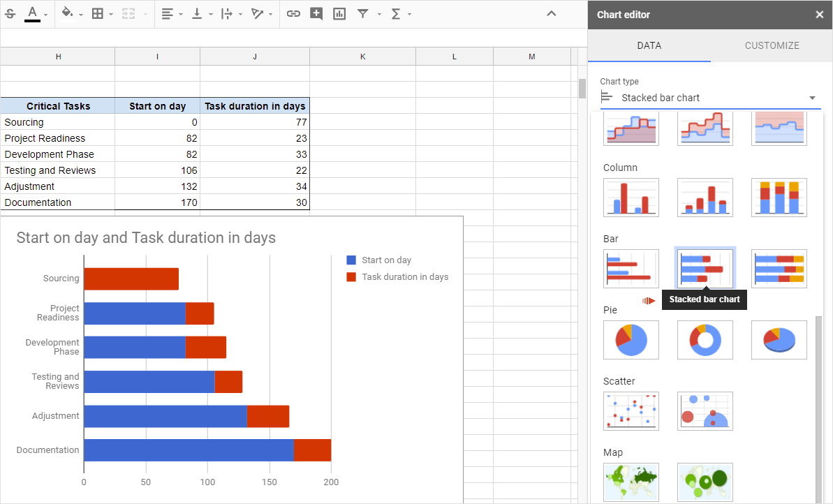The height and width of the screenshot is (504, 833).
Task: Close the Chart editor panel
Action: [x=819, y=15]
